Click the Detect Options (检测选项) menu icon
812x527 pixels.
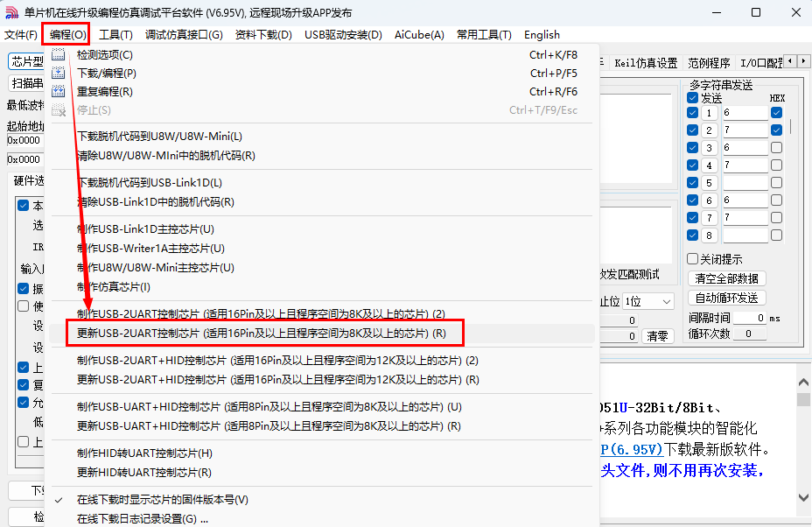(x=59, y=54)
